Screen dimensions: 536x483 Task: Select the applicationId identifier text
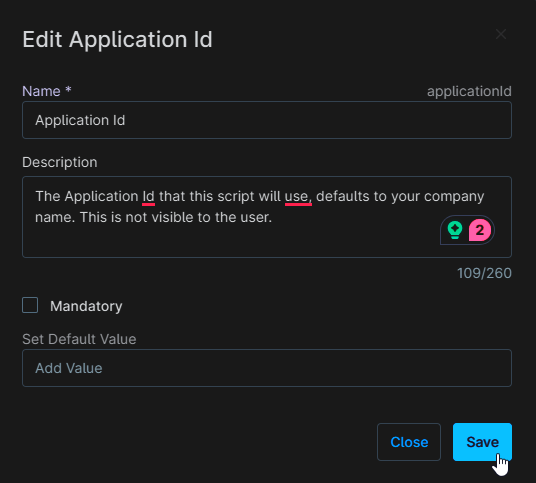pyautogui.click(x=469, y=91)
